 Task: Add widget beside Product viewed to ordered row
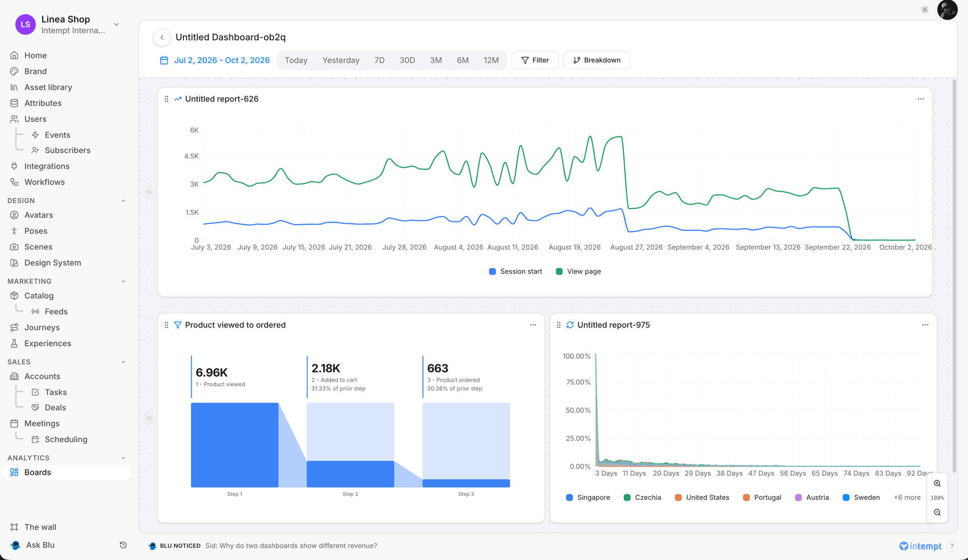click(x=149, y=418)
